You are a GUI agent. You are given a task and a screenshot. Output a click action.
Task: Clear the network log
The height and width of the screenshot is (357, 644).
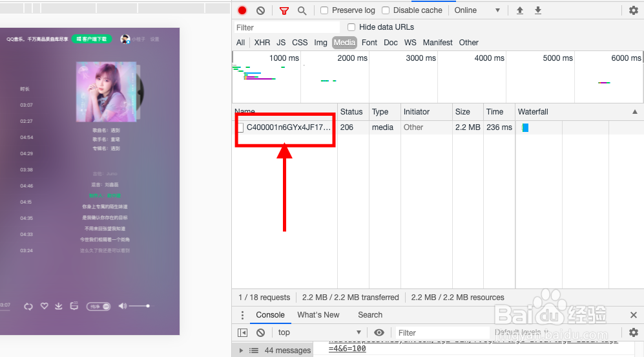(260, 11)
